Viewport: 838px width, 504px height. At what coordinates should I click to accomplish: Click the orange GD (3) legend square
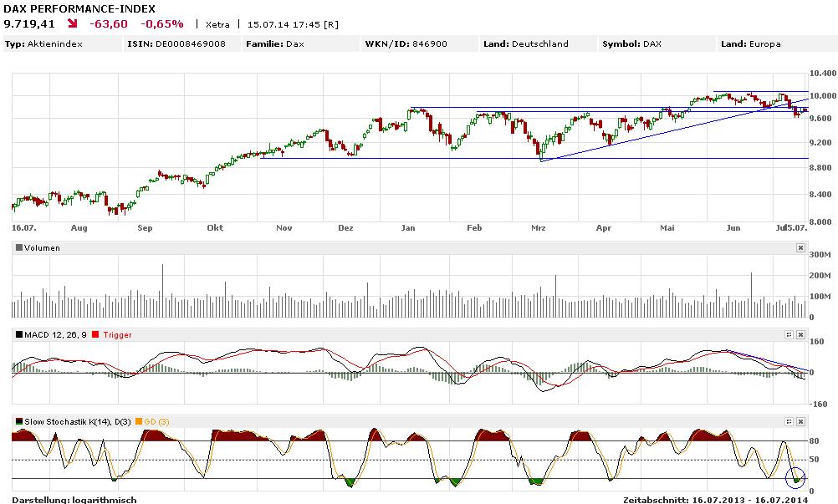[x=138, y=421]
